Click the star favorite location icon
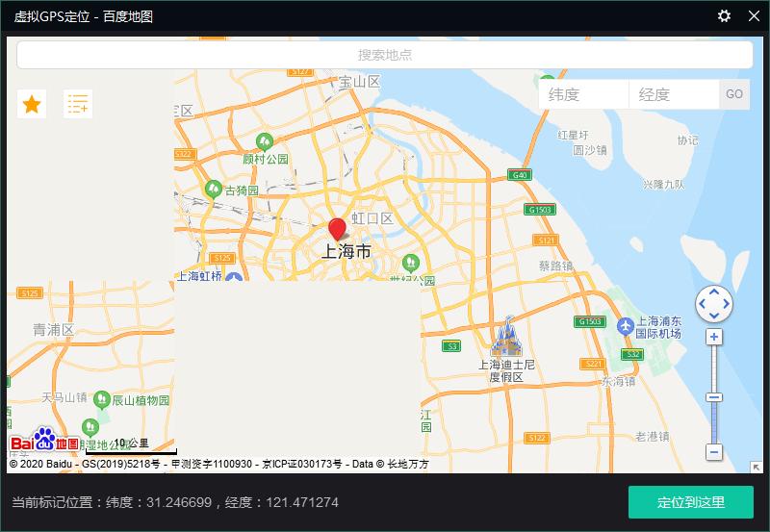770x532 pixels. click(x=32, y=104)
